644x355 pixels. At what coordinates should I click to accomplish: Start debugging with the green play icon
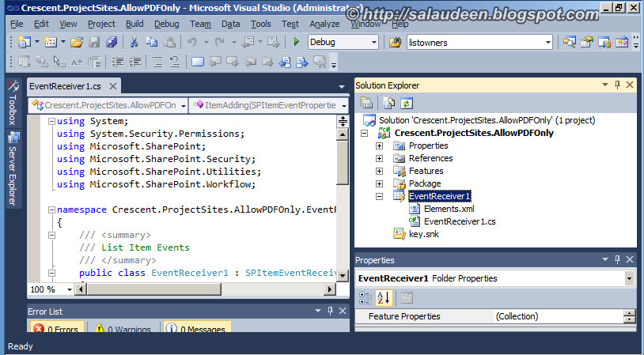click(x=297, y=42)
